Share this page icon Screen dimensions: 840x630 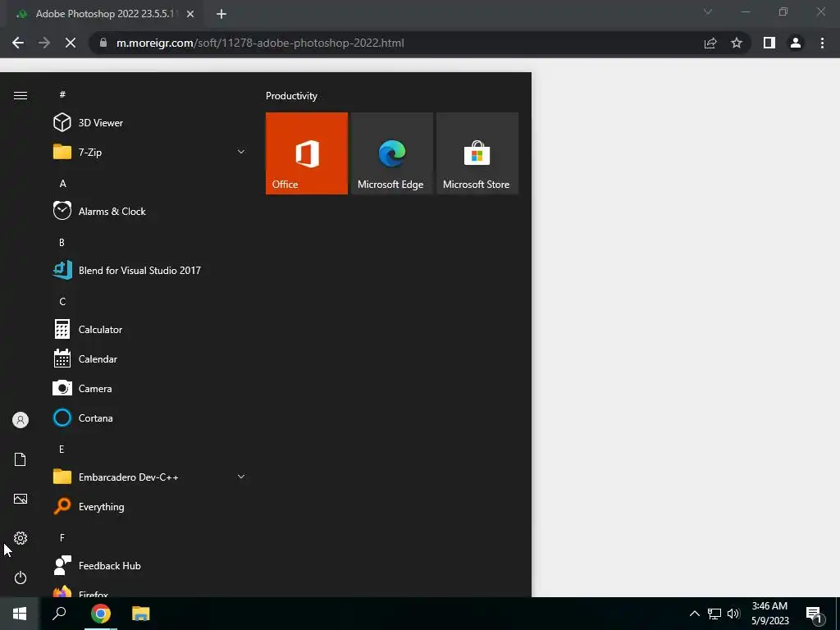[x=710, y=43]
